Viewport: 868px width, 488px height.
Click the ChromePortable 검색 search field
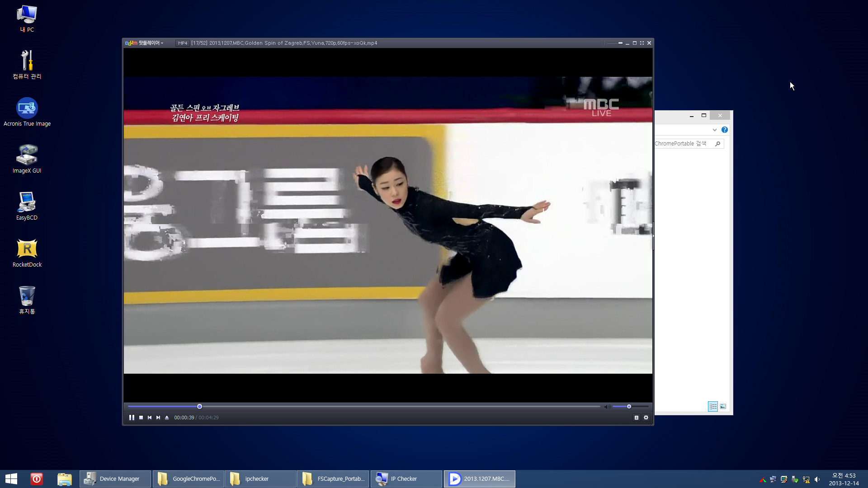click(689, 144)
